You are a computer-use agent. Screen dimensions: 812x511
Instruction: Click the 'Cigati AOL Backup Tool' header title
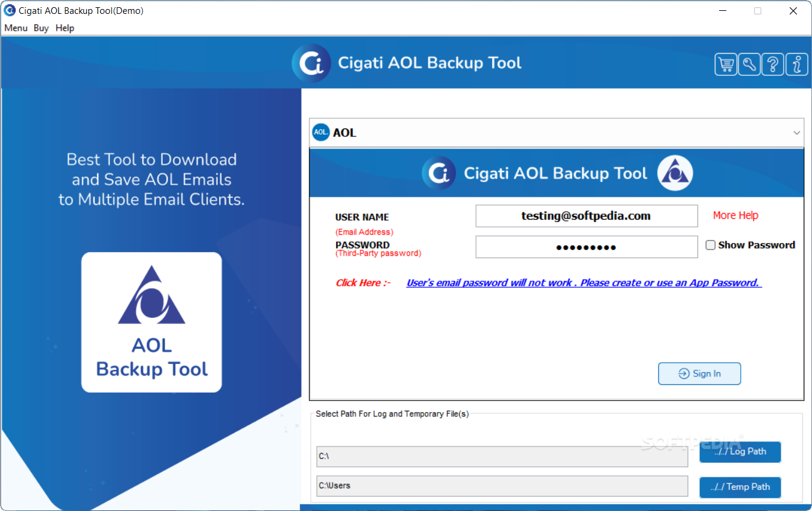coord(430,63)
